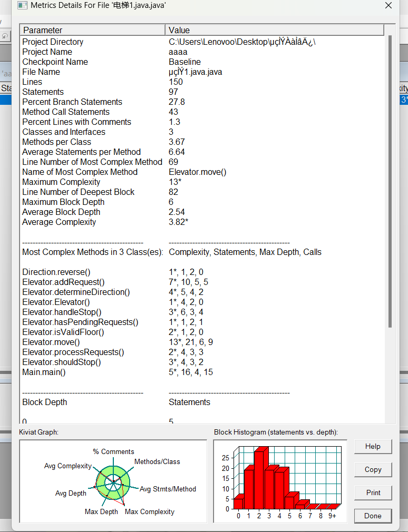Click the tallest histogram bar at depth 2
Viewport: 408px width, 532px height.
pos(260,478)
